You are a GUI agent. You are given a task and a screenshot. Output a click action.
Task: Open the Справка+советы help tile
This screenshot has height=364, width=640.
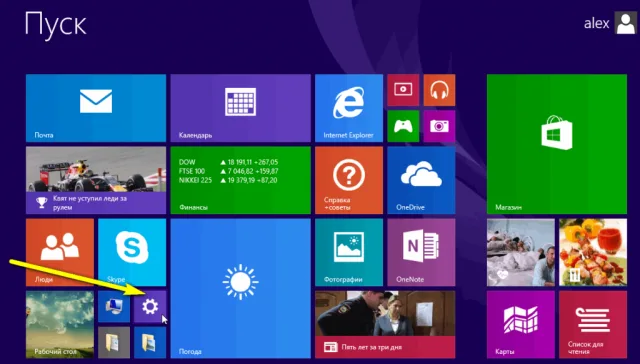tap(349, 180)
